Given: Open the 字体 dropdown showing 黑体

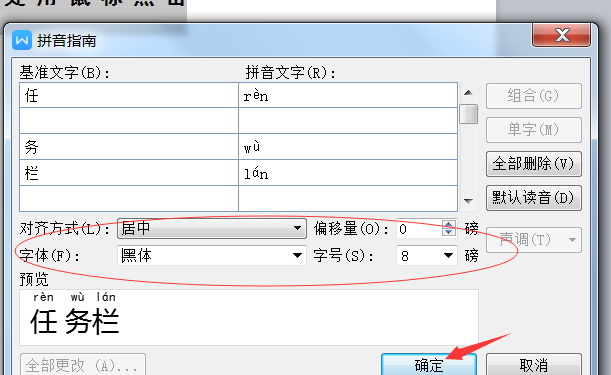Looking at the screenshot, I should [212, 256].
